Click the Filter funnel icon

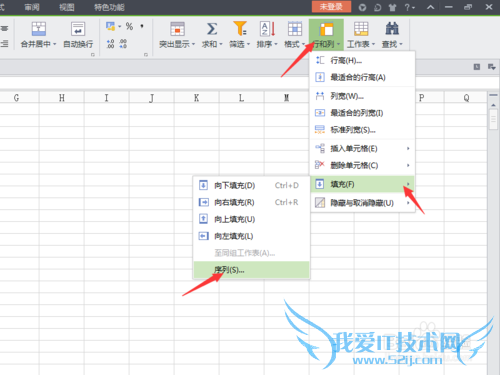point(240,28)
